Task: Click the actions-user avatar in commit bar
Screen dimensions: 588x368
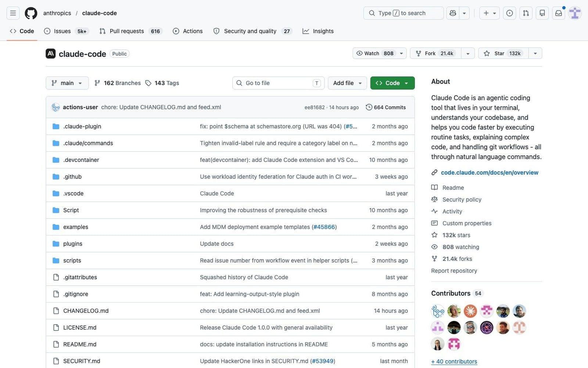Action: click(x=55, y=107)
